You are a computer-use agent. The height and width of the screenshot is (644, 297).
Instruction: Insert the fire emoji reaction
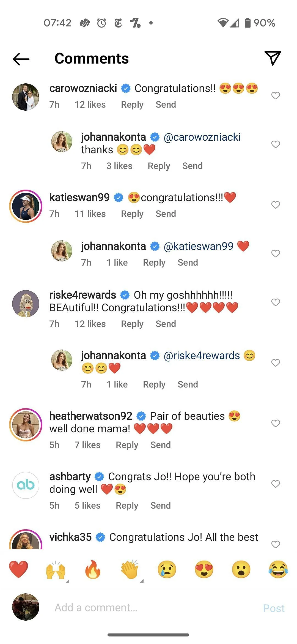93,569
